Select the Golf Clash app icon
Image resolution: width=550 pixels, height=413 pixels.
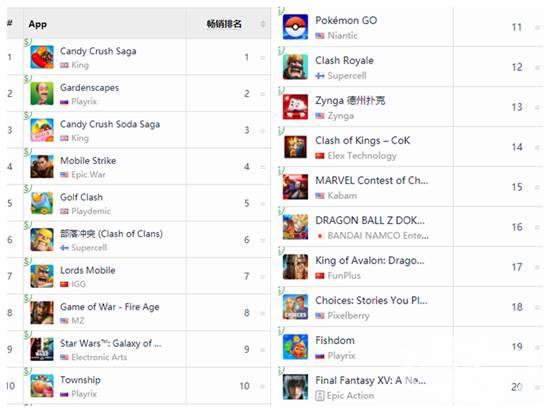(42, 203)
